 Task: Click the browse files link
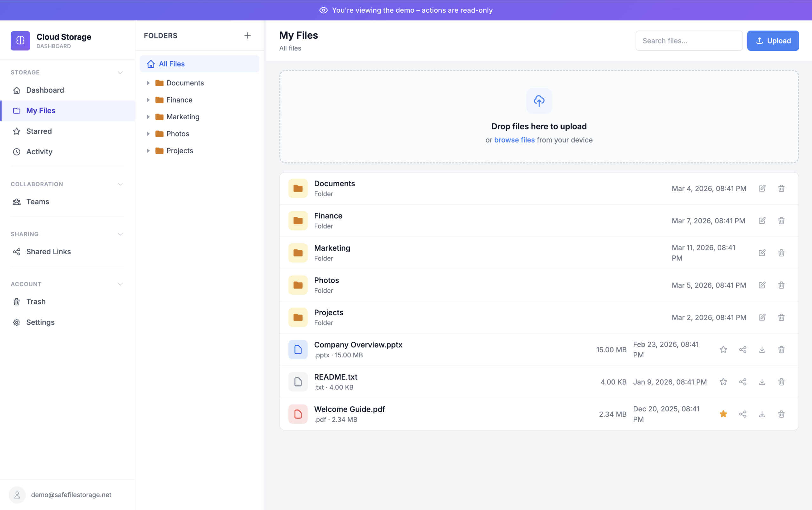click(514, 140)
